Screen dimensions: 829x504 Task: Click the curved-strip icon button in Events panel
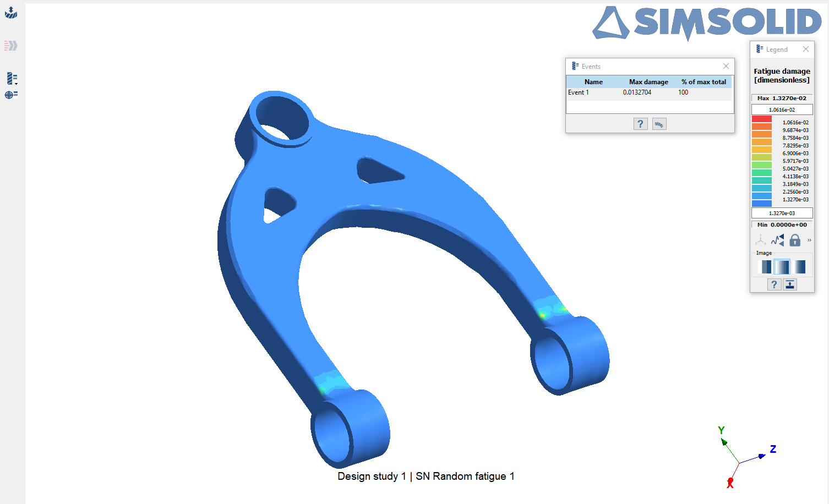click(x=659, y=124)
